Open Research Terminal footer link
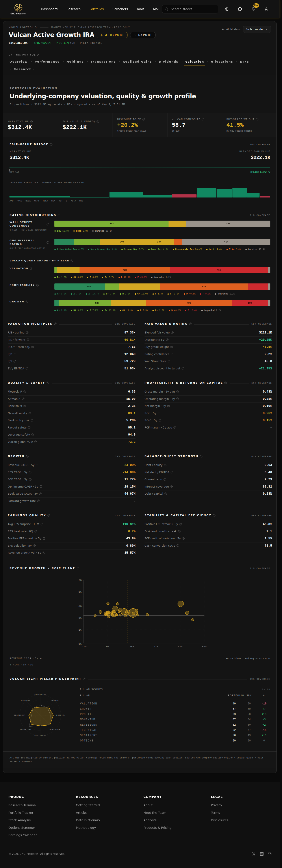Screen dimensions: 282x868 (x=22, y=805)
